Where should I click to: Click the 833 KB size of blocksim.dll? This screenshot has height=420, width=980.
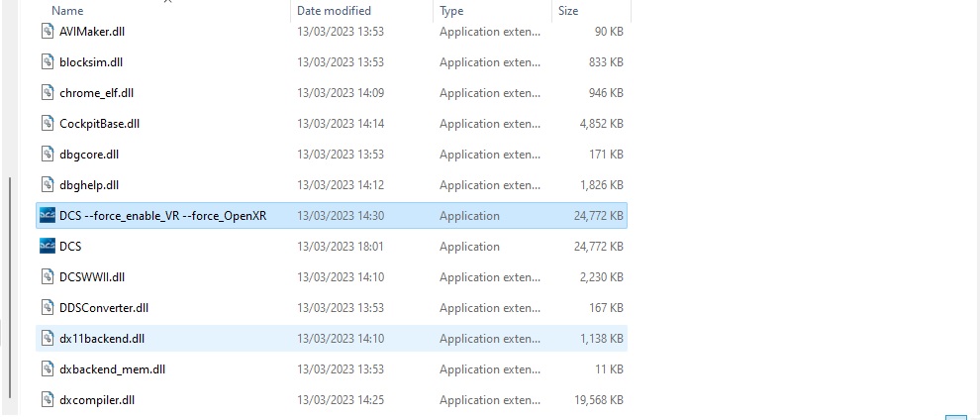(x=606, y=61)
